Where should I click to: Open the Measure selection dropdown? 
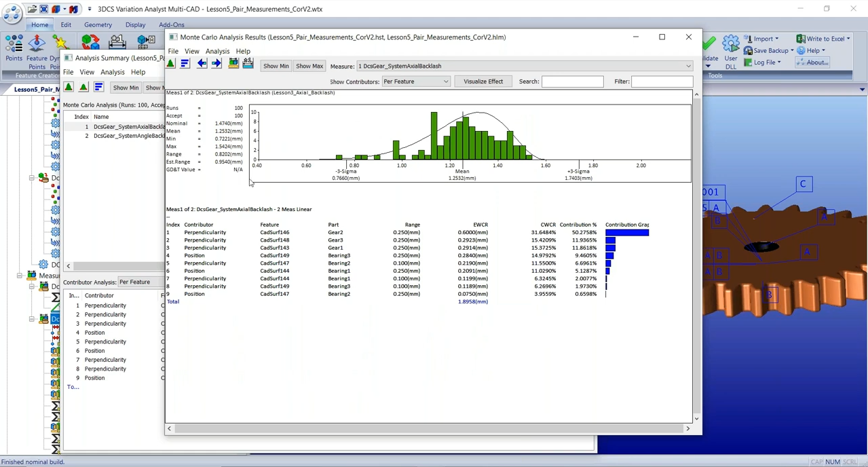[688, 66]
